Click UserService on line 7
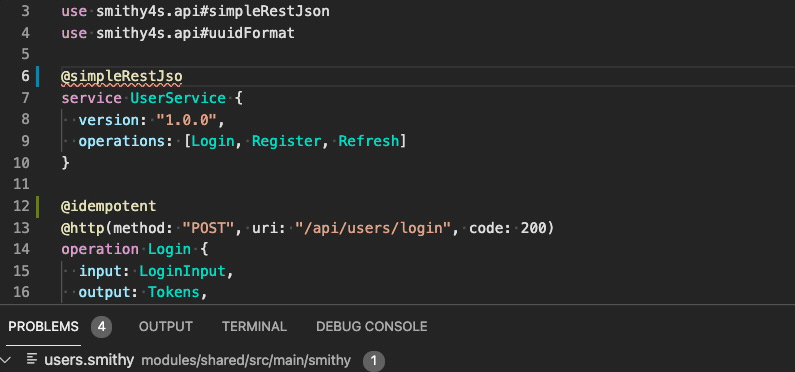795x372 pixels. point(178,98)
